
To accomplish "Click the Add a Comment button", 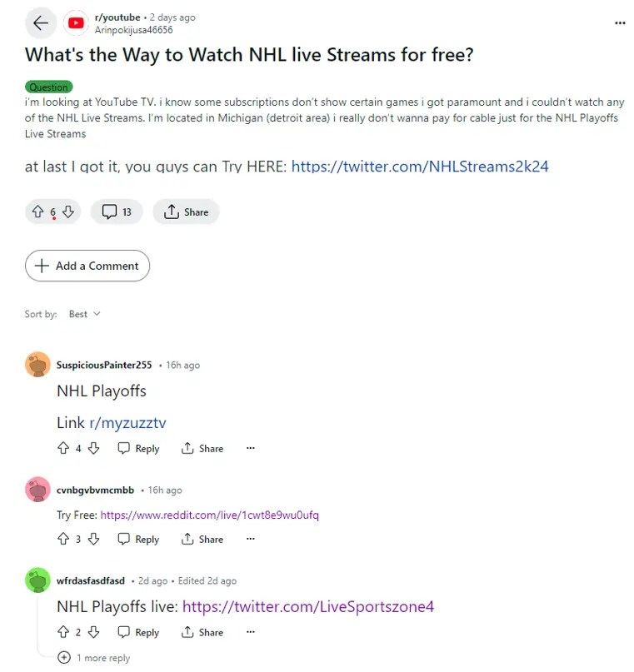I will pyautogui.click(x=87, y=266).
